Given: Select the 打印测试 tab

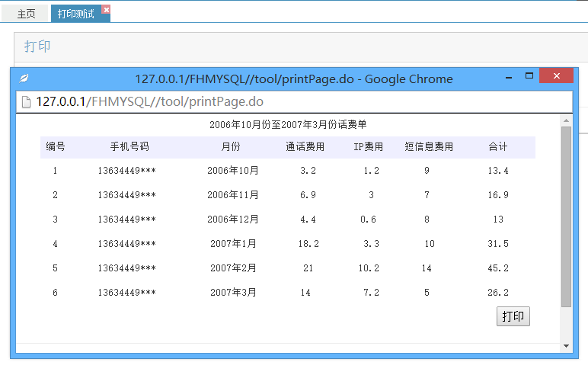Looking at the screenshot, I should pos(76,14).
